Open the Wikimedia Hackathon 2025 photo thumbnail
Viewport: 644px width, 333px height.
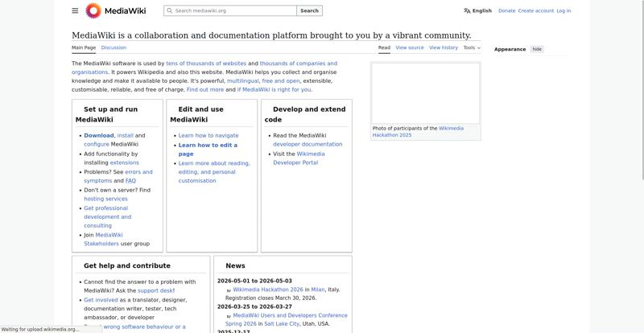pos(425,93)
